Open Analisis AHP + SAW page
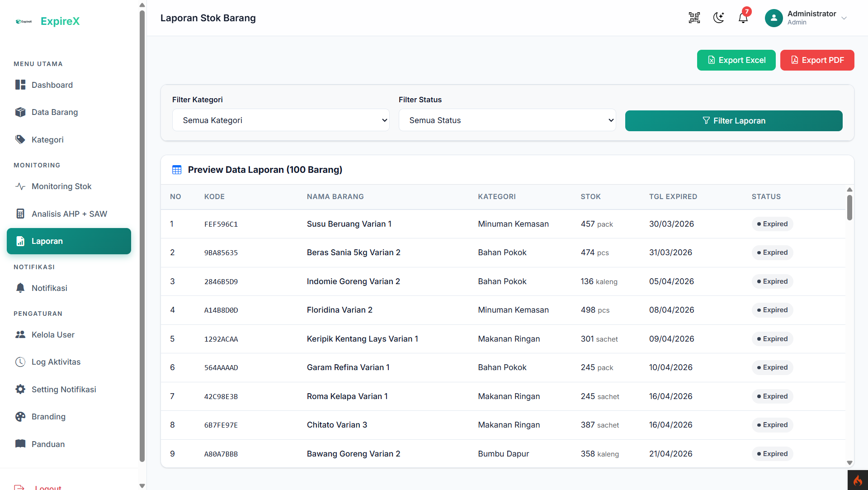Image resolution: width=868 pixels, height=490 pixels. click(x=69, y=214)
